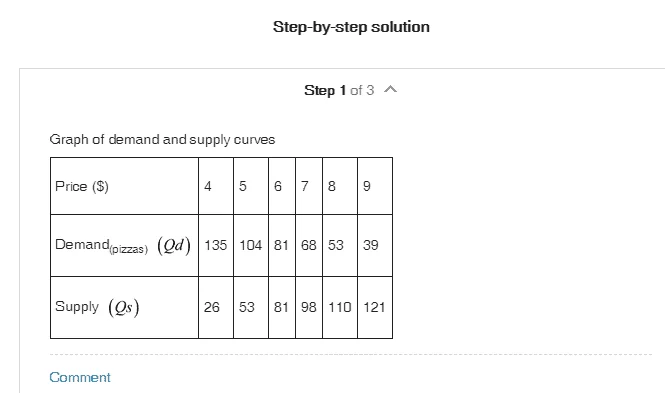Click the supply value 98 cell

point(309,307)
